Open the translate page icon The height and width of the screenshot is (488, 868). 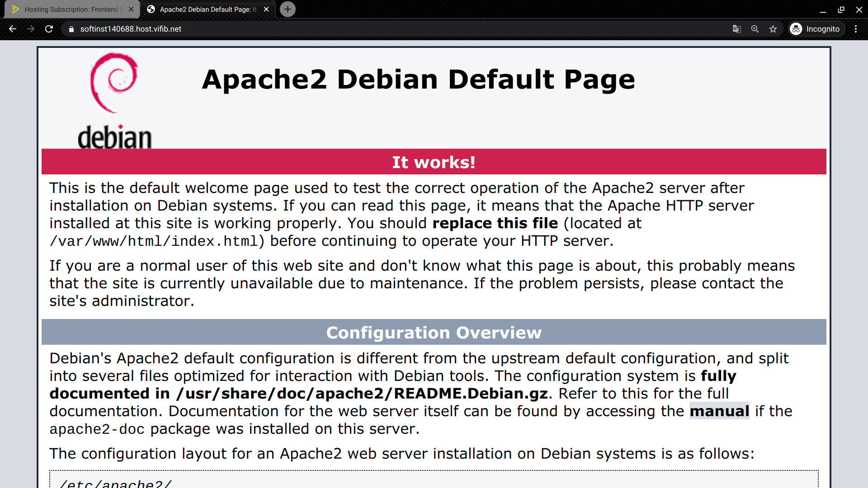point(737,29)
